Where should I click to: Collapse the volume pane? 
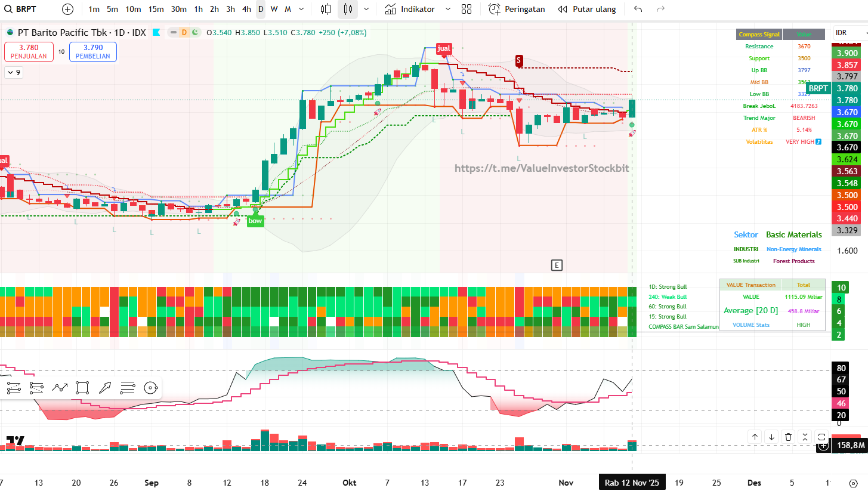pos(805,437)
